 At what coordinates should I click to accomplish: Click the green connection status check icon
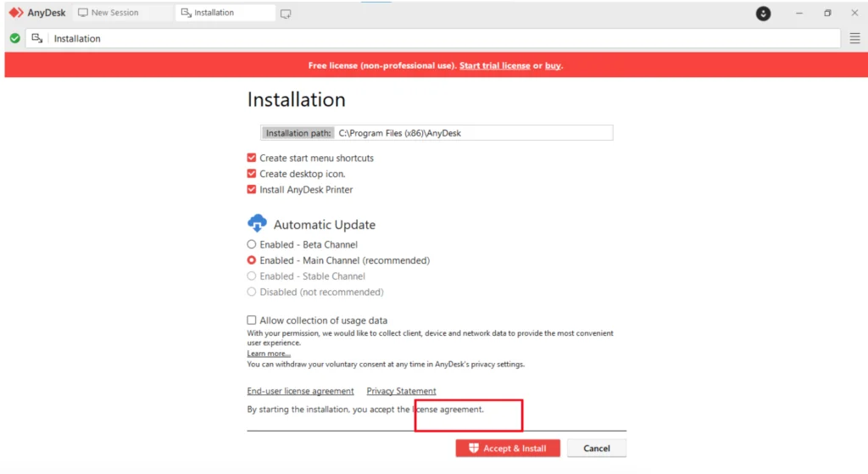click(15, 38)
